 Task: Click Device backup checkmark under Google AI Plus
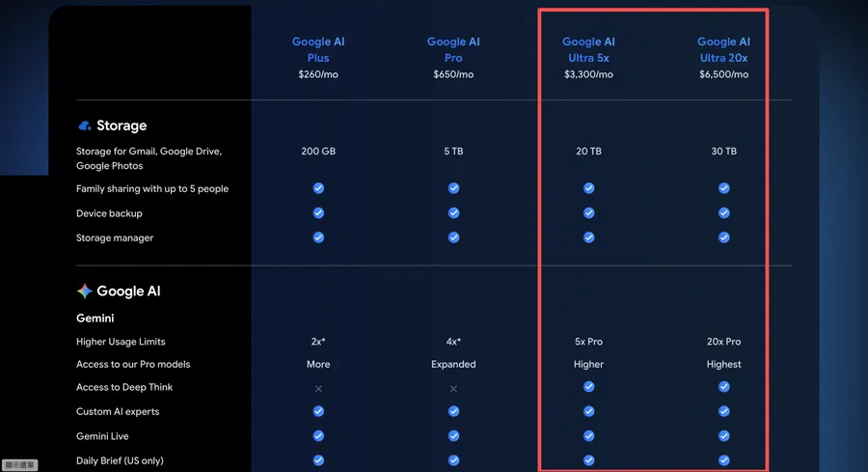pos(318,212)
